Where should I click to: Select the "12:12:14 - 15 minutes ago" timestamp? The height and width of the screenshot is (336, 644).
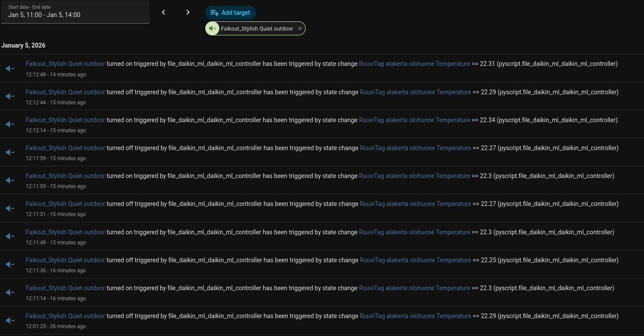coord(56,130)
